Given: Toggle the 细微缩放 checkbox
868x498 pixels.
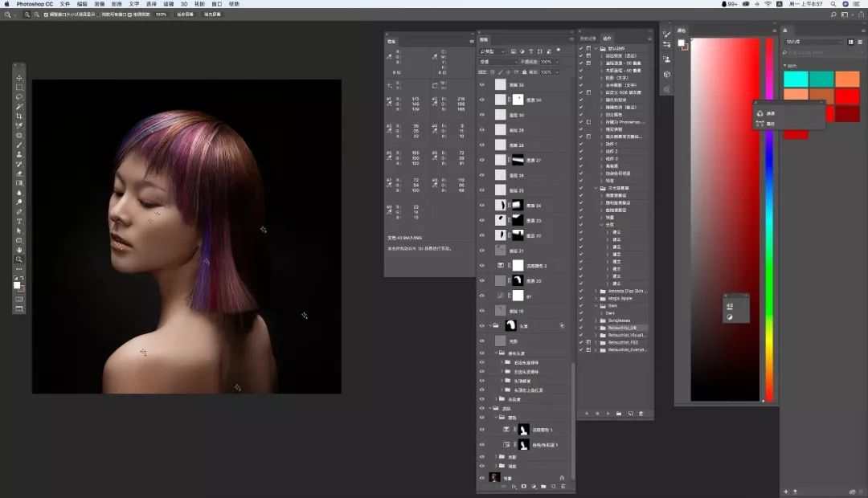Looking at the screenshot, I should click(x=130, y=14).
